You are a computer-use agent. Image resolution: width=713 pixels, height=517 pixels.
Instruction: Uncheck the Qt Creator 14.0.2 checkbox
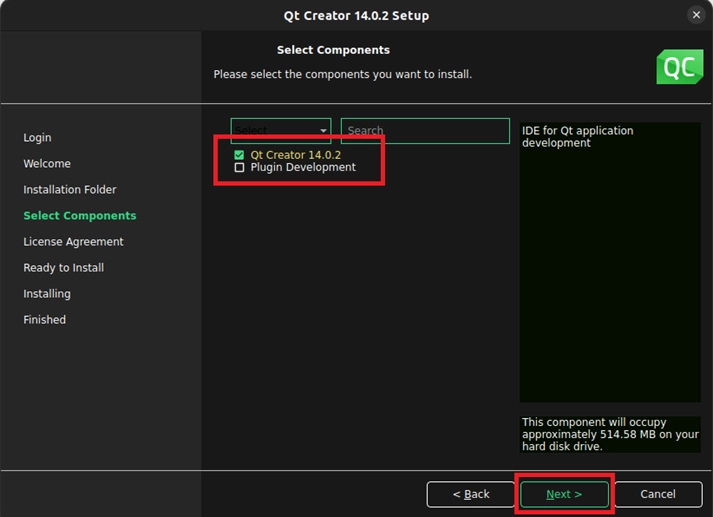click(239, 155)
